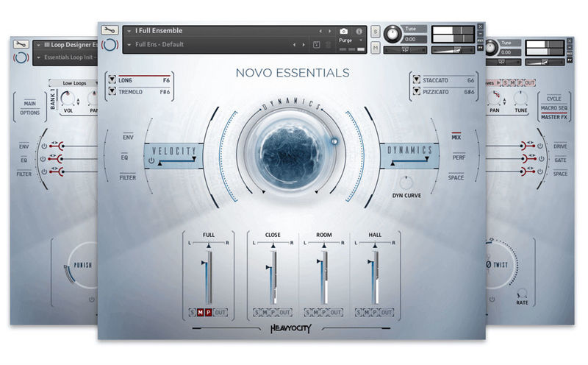Screen dimensions: 588x365
Task: Click the TWIST dial in right window
Action: coord(501,264)
